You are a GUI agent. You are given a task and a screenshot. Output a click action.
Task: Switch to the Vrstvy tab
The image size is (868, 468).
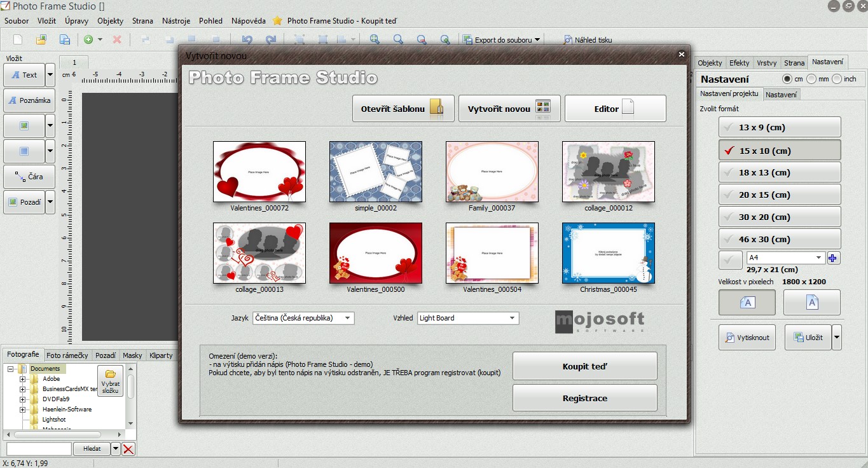pyautogui.click(x=767, y=63)
